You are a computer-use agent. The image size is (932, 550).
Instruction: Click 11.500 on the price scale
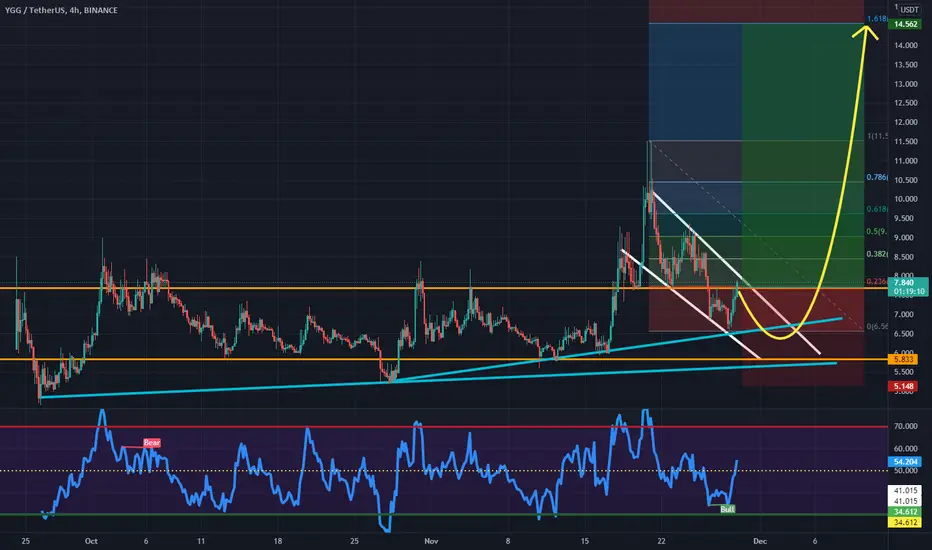(x=905, y=142)
